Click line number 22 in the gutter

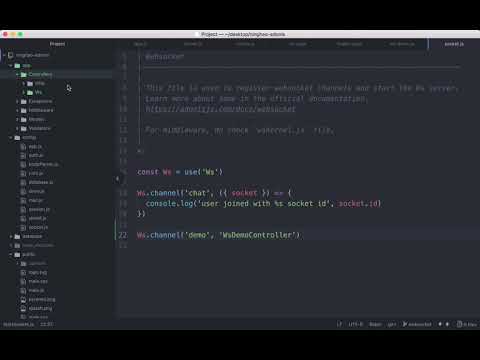(123, 235)
